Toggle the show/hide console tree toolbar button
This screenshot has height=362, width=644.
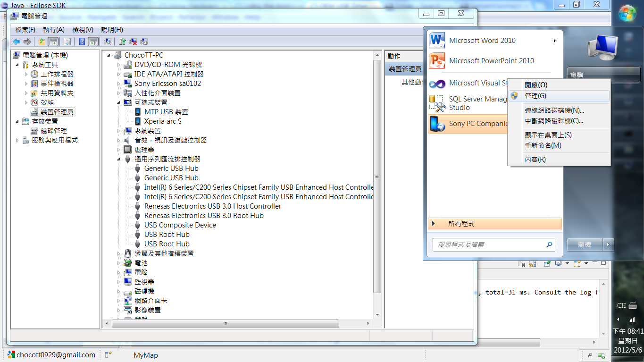53,42
